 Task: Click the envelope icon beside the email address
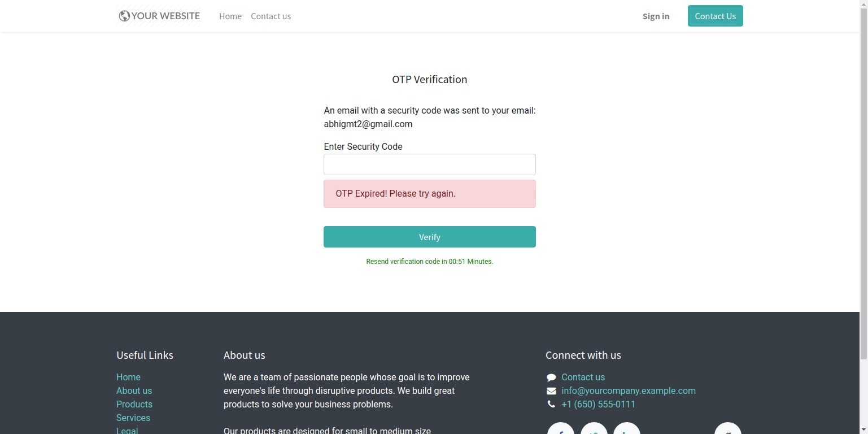pos(551,391)
